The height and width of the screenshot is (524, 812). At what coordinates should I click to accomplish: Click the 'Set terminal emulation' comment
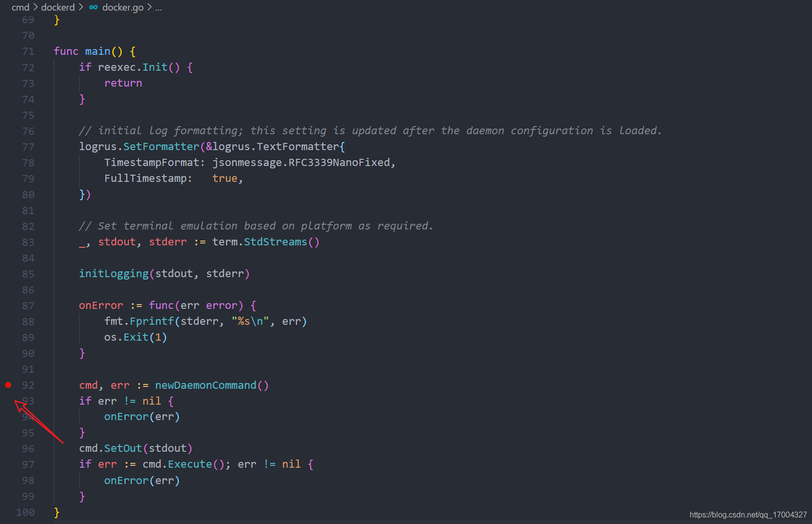click(x=256, y=226)
